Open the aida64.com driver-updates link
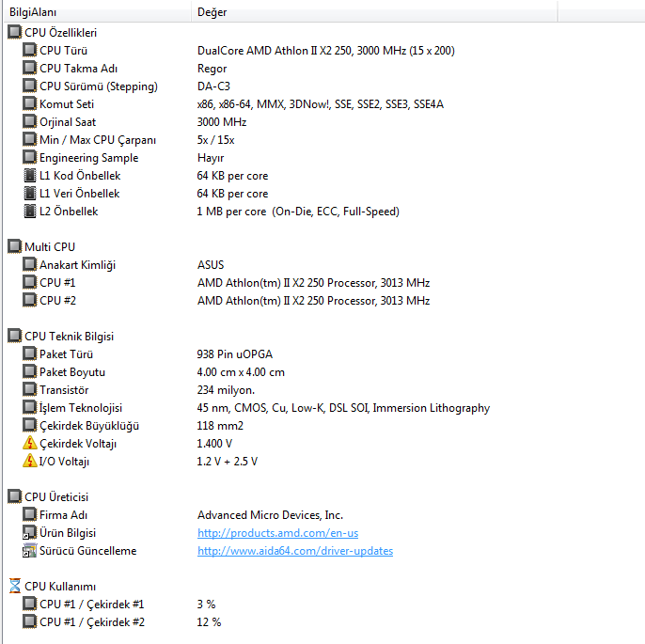Image resolution: width=645 pixels, height=644 pixels. (295, 551)
